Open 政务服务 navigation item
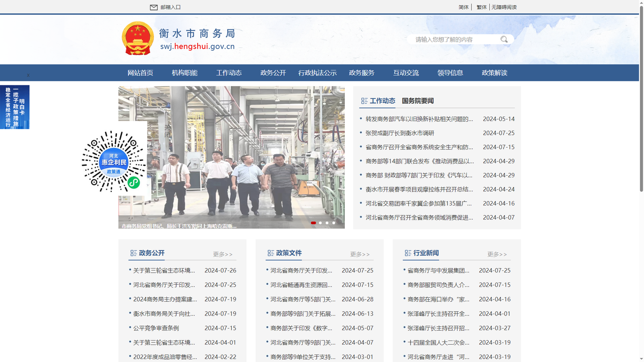The width and height of the screenshot is (644, 362). pyautogui.click(x=362, y=73)
